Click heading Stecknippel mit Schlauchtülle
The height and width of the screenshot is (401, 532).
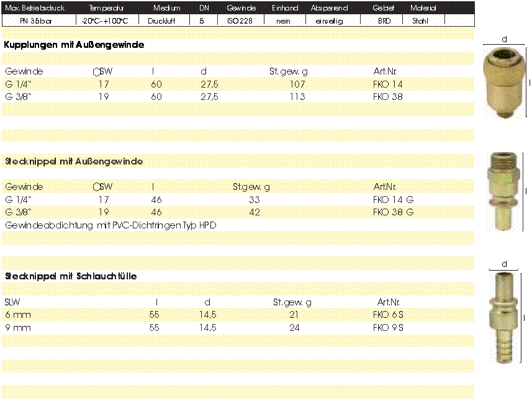tap(71, 276)
